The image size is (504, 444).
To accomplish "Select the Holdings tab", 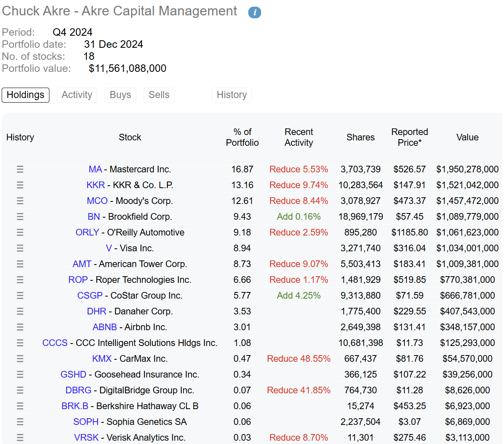I will coord(25,95).
